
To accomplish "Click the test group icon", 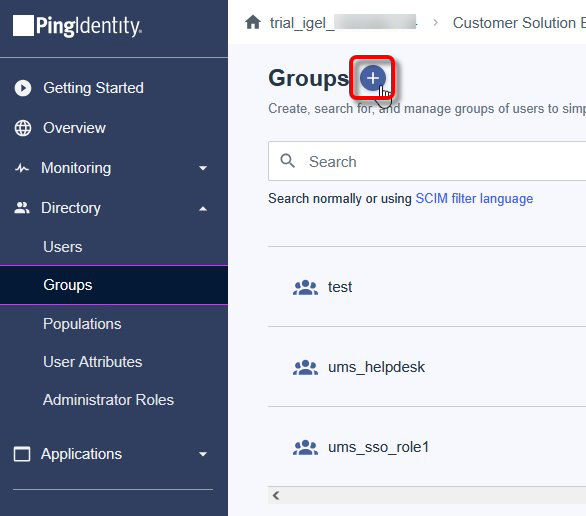I will pyautogui.click(x=305, y=287).
